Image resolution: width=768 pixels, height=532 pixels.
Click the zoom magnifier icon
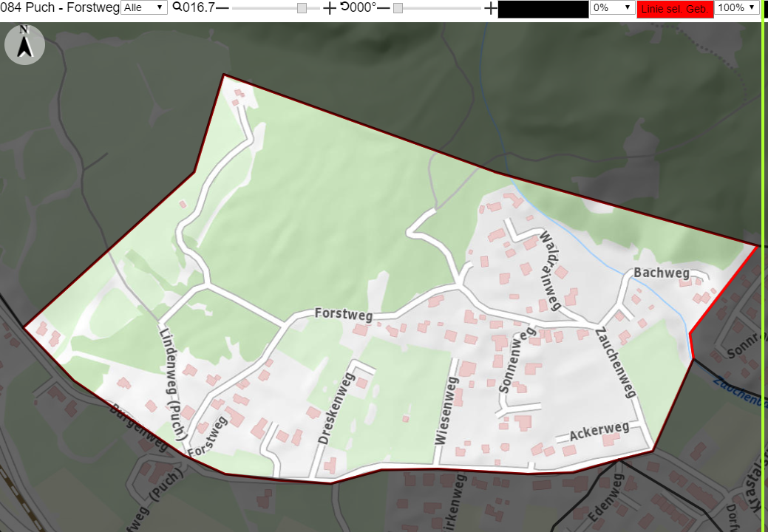[x=177, y=7]
